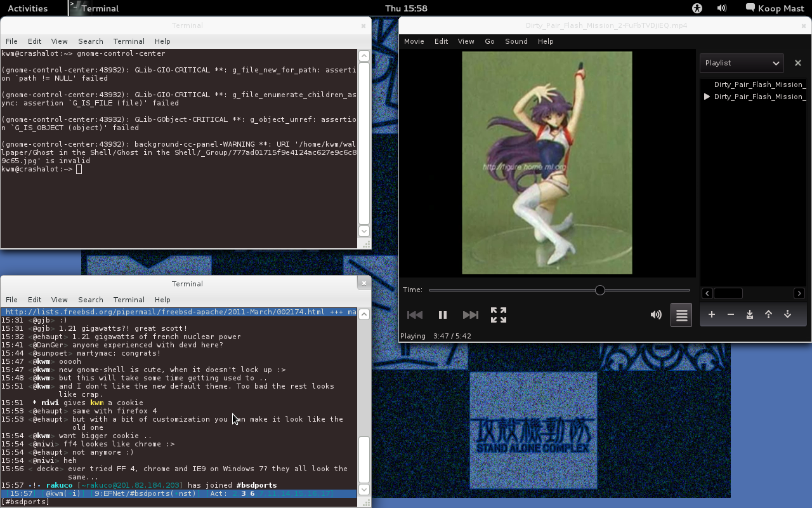Open the system volume icon in top bar
812x508 pixels.
[x=722, y=8]
